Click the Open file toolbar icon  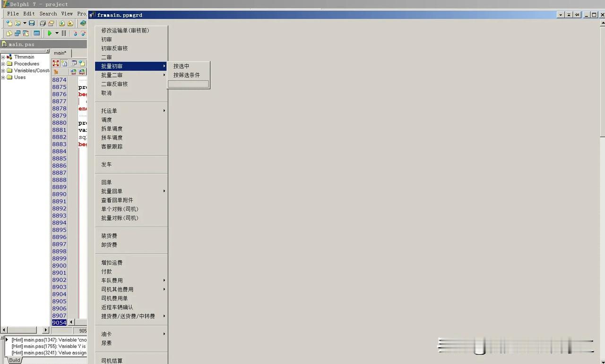click(x=17, y=23)
